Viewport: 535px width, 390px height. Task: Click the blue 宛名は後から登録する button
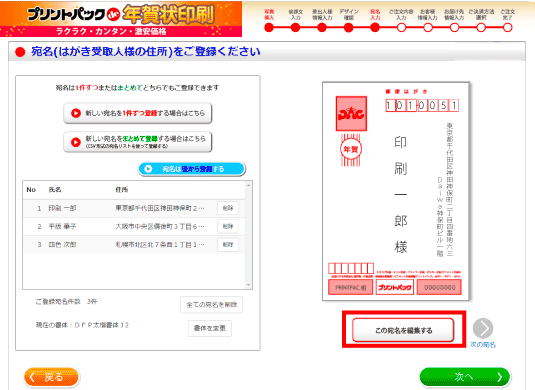point(192,169)
